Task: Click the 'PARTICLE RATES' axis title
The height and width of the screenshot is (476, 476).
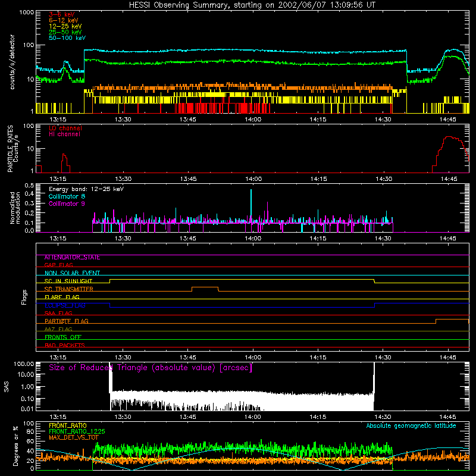Action: click(10, 149)
